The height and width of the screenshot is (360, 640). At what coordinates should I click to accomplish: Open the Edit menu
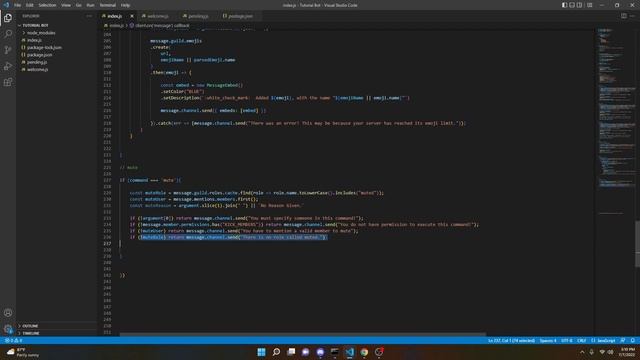(30, 5)
